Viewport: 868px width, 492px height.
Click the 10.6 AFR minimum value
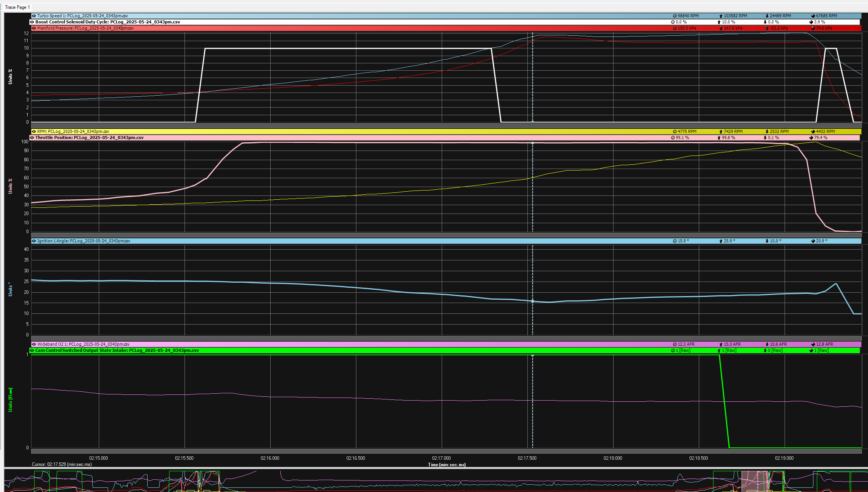(778, 344)
